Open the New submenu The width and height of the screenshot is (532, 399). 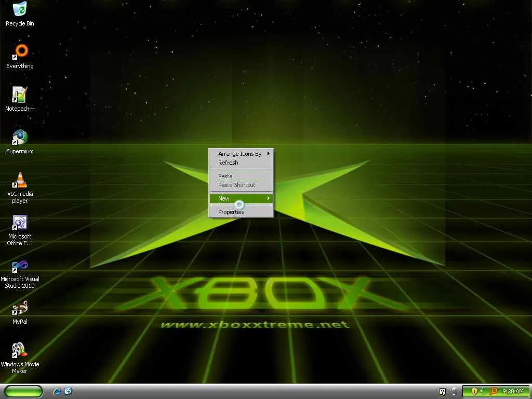241,198
